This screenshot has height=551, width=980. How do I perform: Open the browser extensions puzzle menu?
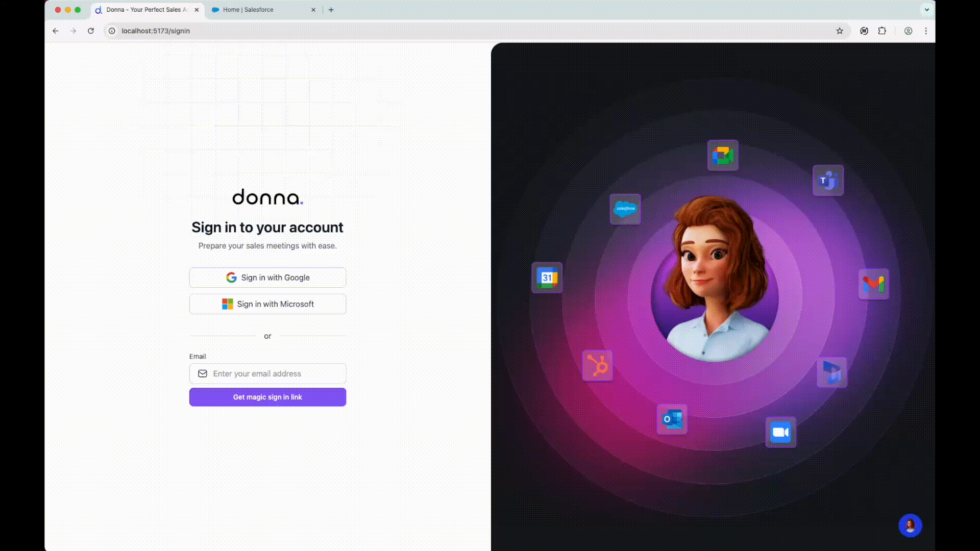882,31
